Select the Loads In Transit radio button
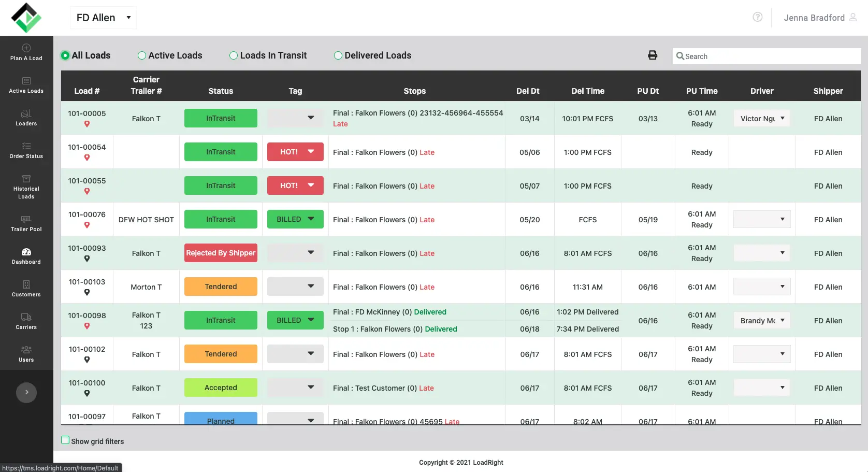Viewport: 868px width, 472px height. pyautogui.click(x=233, y=55)
